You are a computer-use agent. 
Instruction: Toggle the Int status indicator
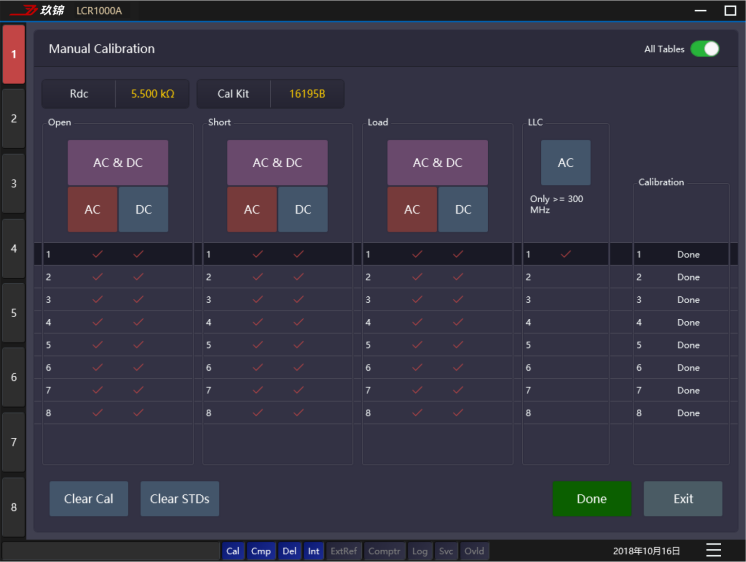(314, 551)
